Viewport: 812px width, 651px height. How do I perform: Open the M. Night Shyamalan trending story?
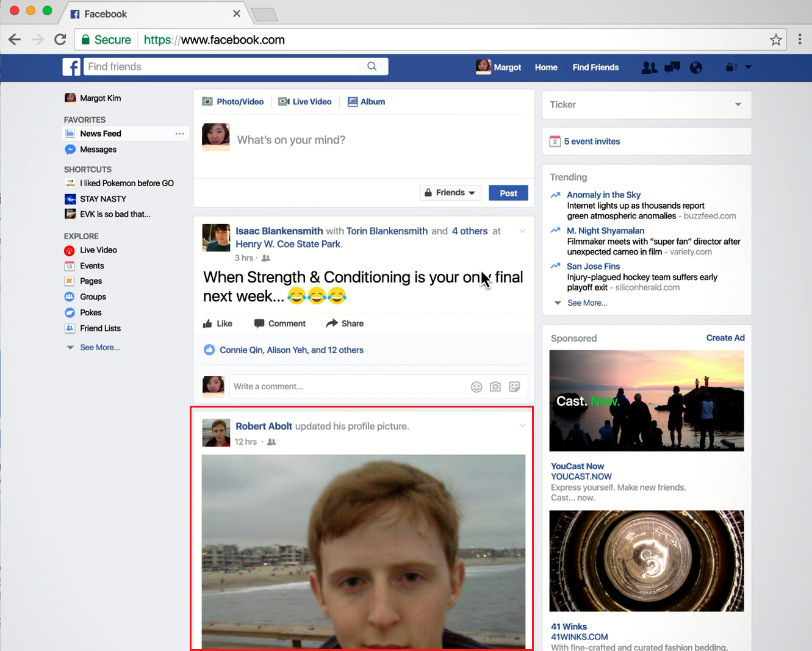(605, 230)
